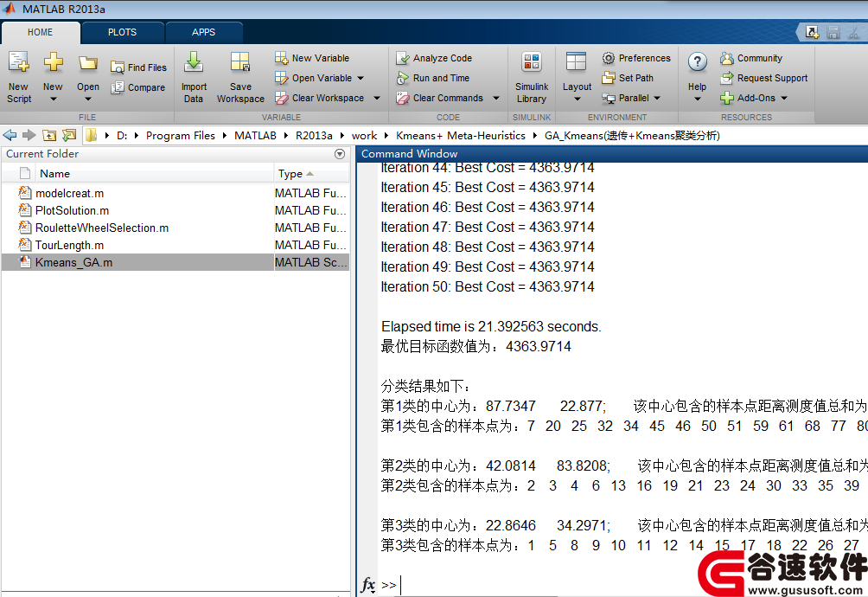Click the up one level folder icon

point(49,135)
